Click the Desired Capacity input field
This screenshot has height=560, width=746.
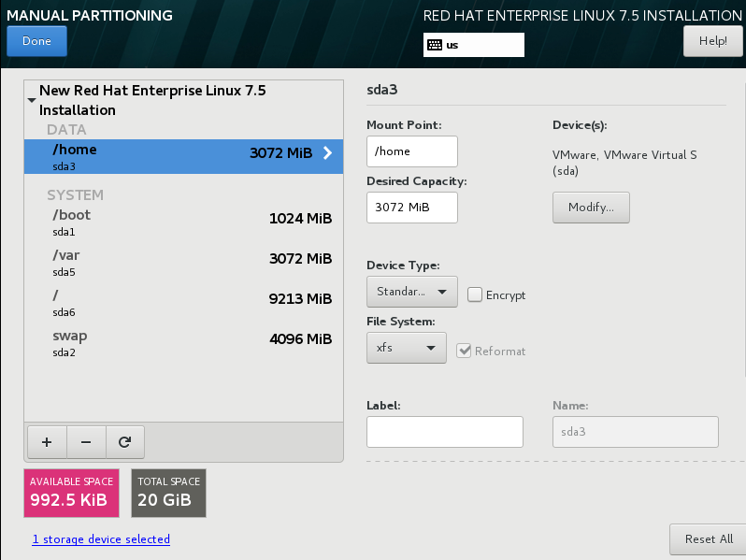tap(412, 208)
